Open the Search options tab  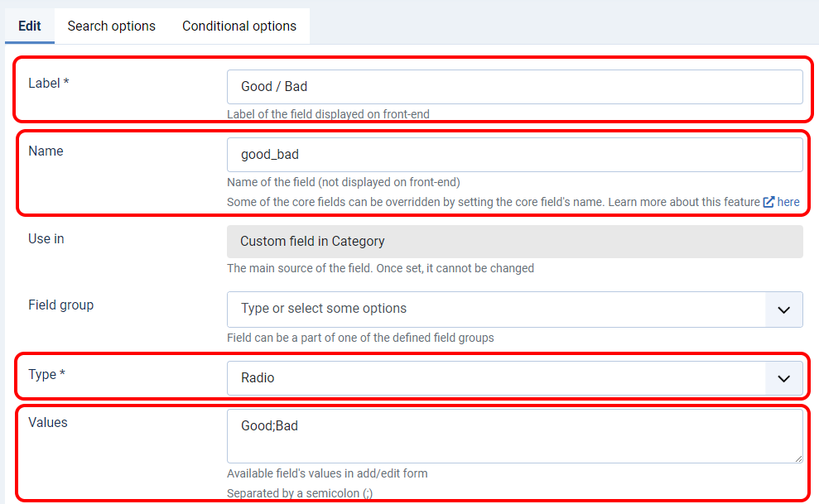click(111, 26)
